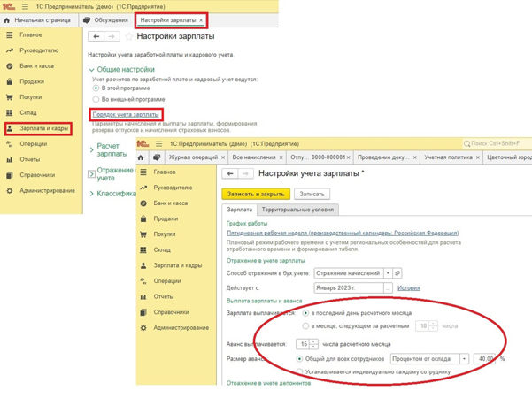Click the star favorite icon beside Настройки зарплаты
Image resolution: width=532 pixels, height=398 pixels.
coord(128,36)
